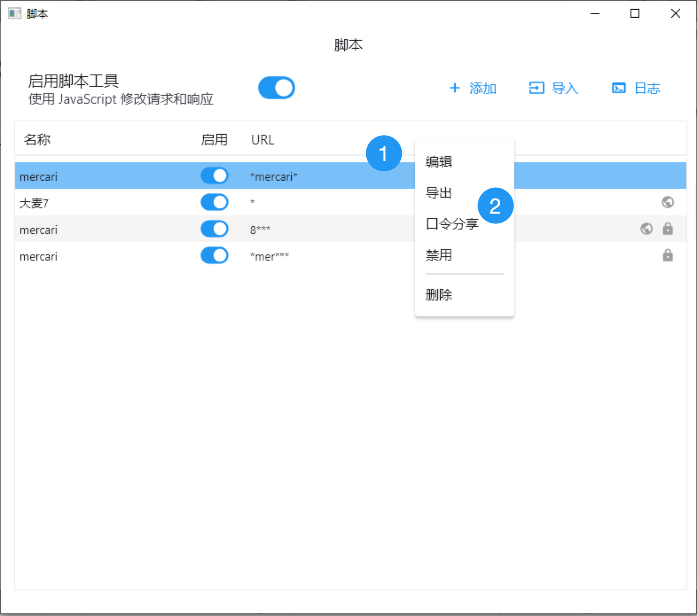
Task: Switch off the *mer*** script toggle
Action: pos(214,255)
